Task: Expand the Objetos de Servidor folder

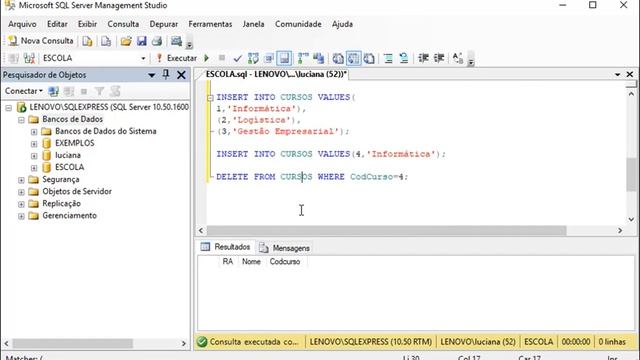Action: [x=21, y=192]
